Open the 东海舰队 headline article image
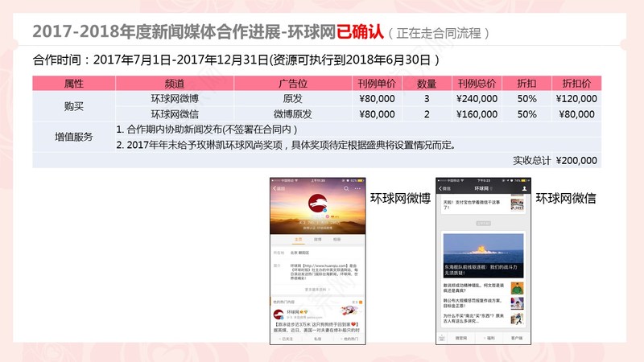This screenshot has width=644, height=362. (x=483, y=255)
